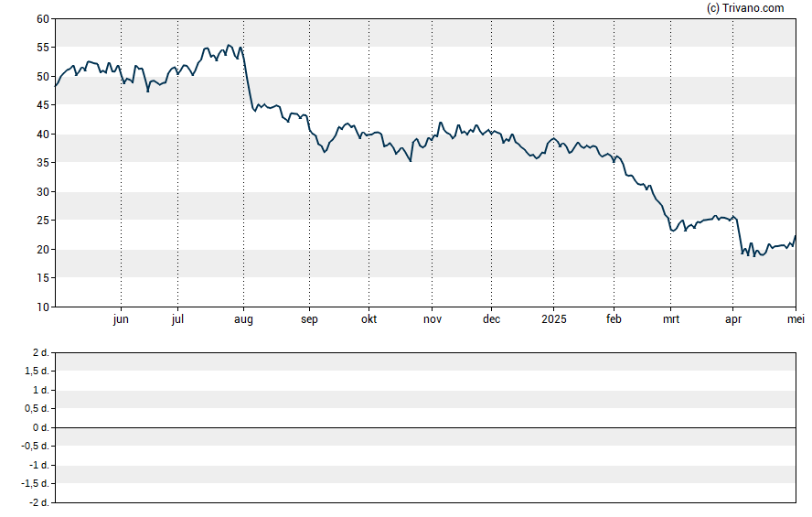
Task: Click the 45 value on price axis
Action: click(x=43, y=105)
